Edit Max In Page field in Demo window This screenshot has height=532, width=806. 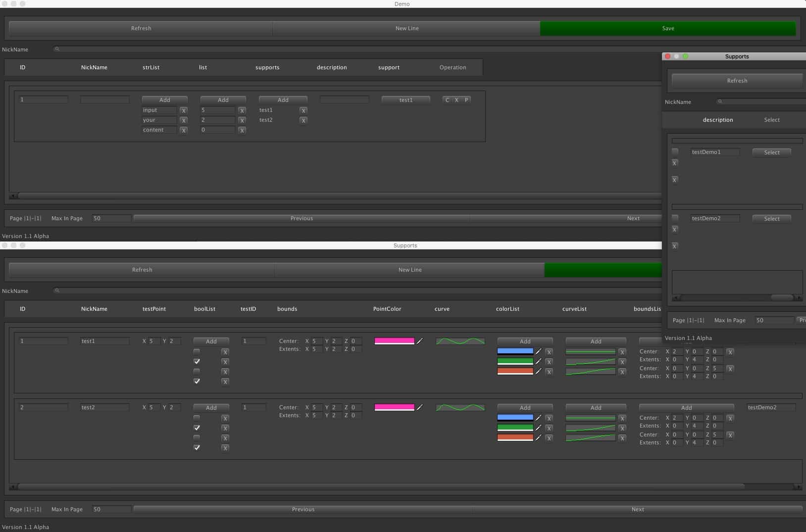pos(111,218)
